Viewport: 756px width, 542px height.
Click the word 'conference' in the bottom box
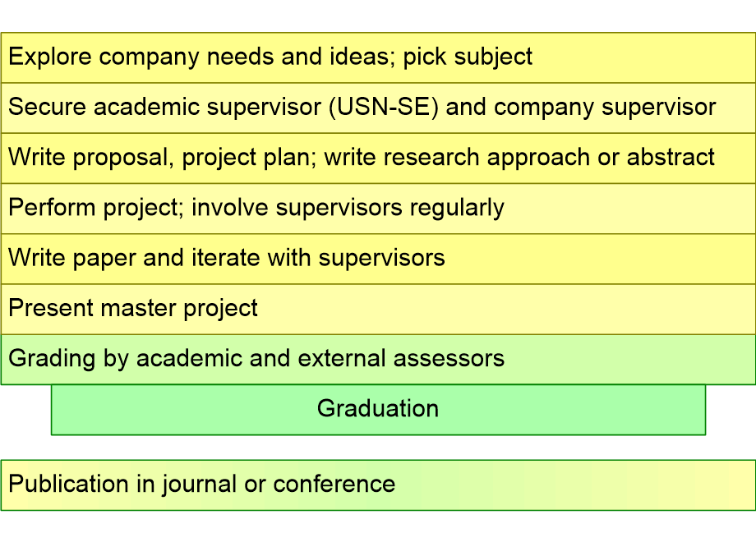coord(334,485)
